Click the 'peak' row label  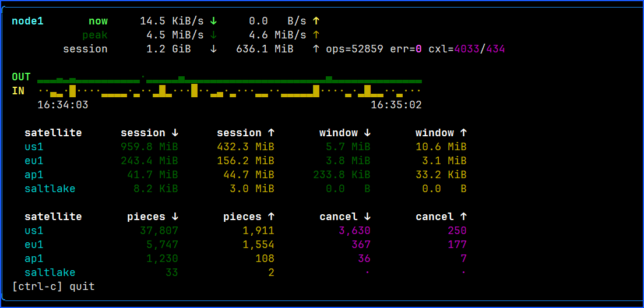95,36
